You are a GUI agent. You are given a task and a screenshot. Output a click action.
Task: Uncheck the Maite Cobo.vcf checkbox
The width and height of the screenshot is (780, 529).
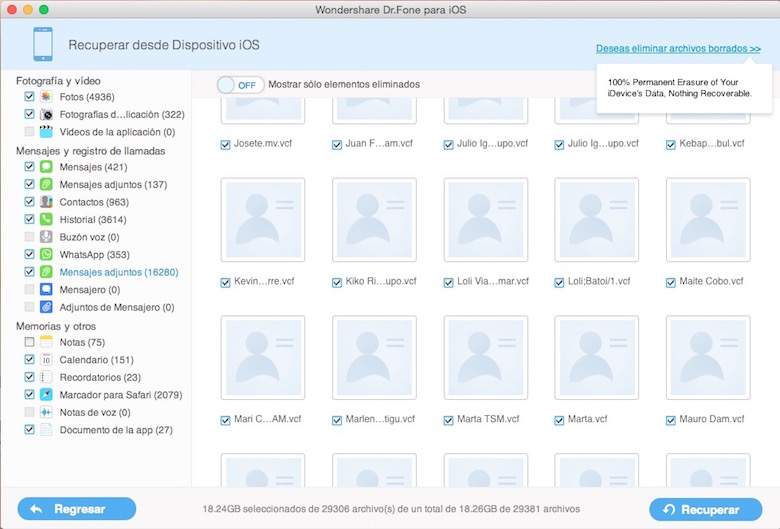[671, 283]
